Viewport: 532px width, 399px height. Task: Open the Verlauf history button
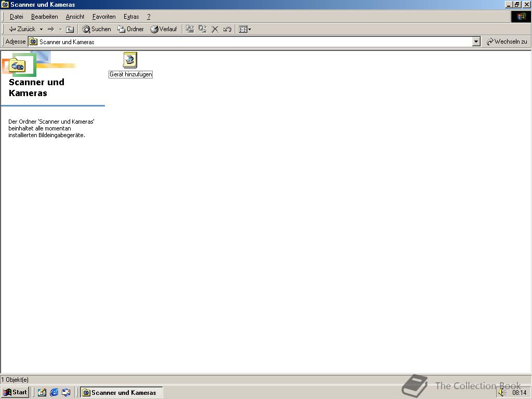pyautogui.click(x=164, y=29)
